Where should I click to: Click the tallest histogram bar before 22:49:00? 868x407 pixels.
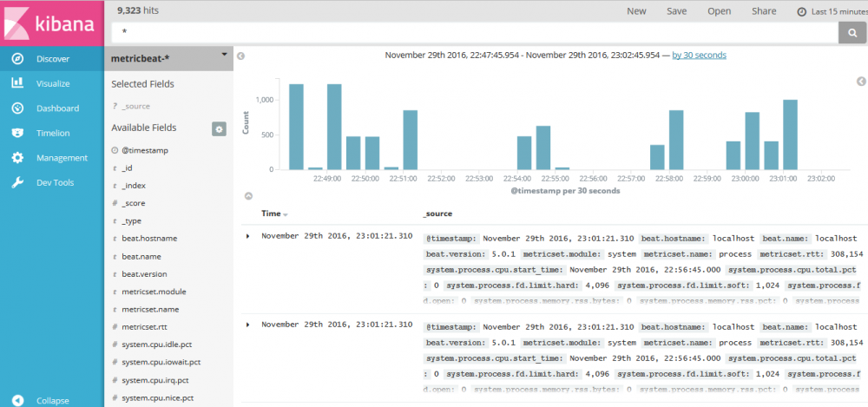coord(296,127)
